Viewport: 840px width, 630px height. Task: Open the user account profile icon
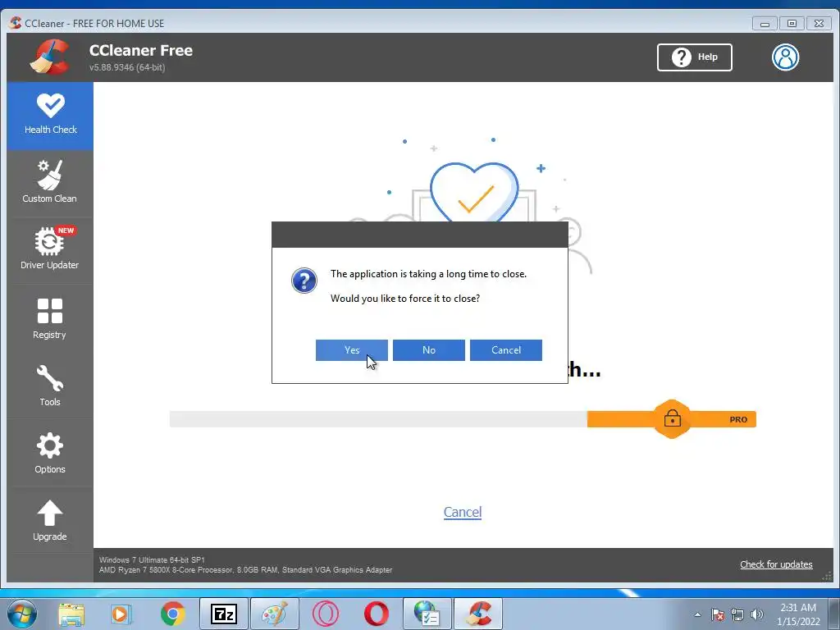coord(785,57)
